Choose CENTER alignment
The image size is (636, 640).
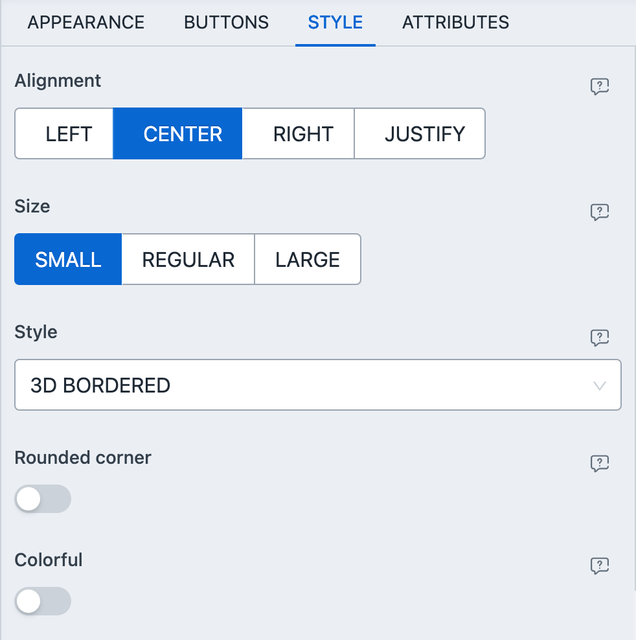coord(183,134)
